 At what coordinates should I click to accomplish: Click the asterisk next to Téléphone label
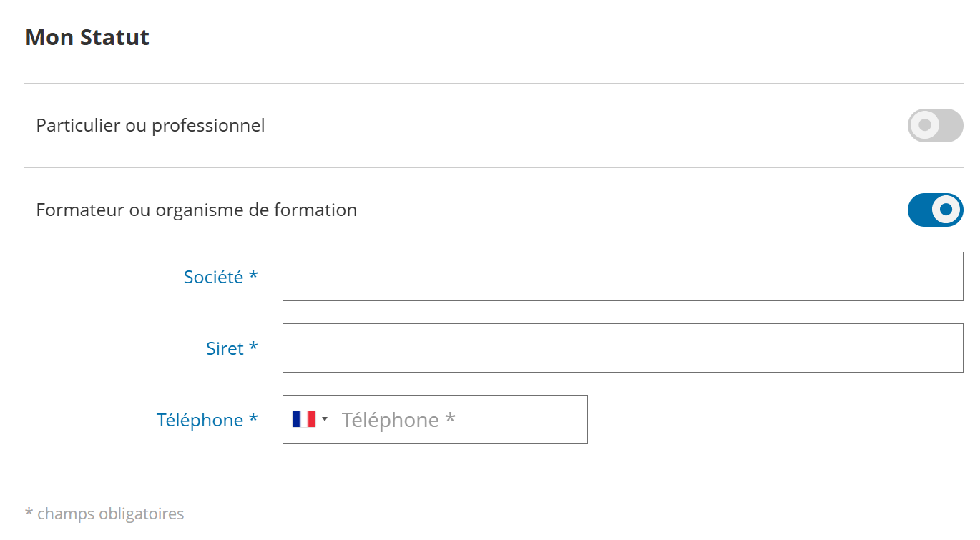pos(253,419)
